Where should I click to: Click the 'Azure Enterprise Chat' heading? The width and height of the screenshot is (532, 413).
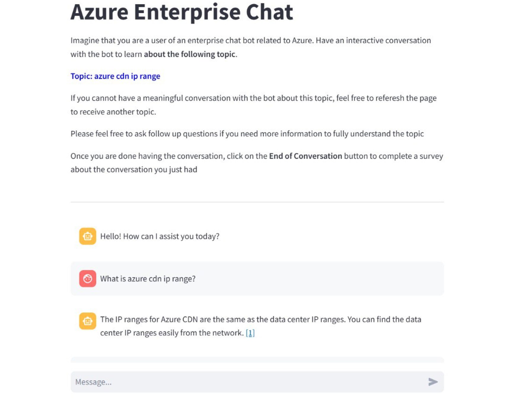point(182,12)
